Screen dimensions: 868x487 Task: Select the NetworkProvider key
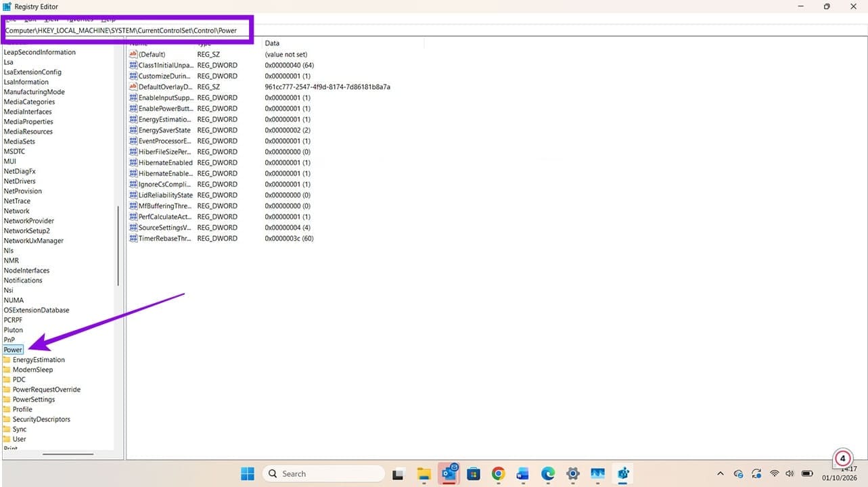[28, 221]
